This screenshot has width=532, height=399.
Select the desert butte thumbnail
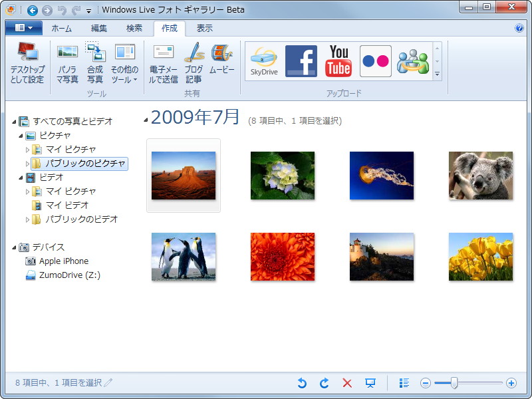[x=184, y=176]
